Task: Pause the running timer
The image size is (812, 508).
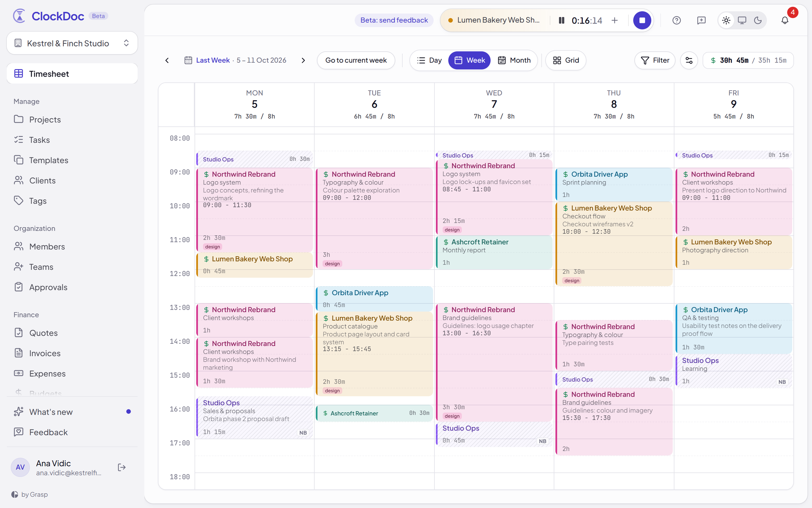Action: coord(561,20)
